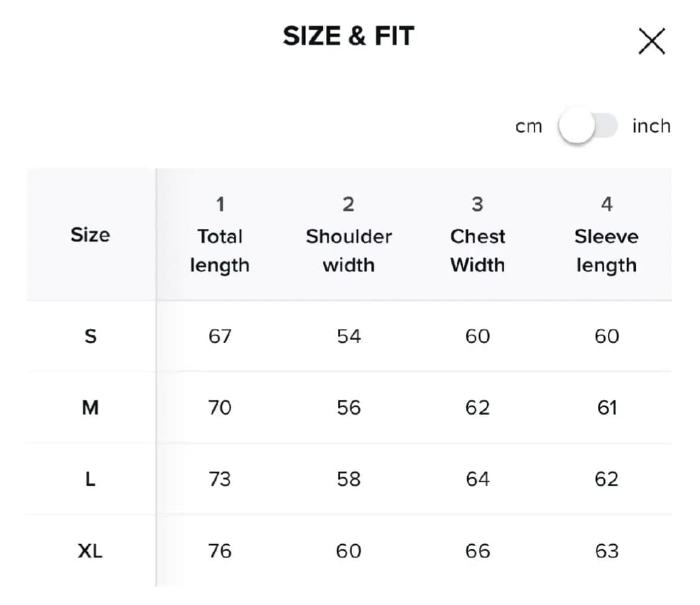Click the SIZE & FIT title
Viewport: 700px width, 605px height.
(x=348, y=36)
